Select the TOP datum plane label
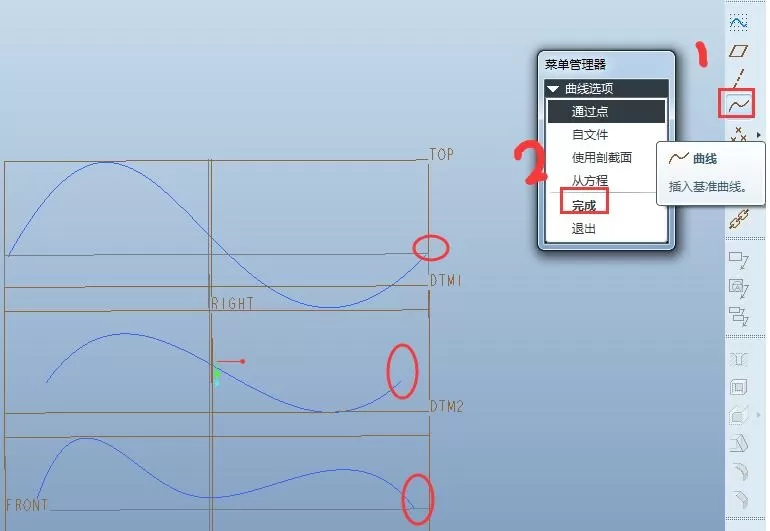The height and width of the screenshot is (531, 770). (x=441, y=154)
